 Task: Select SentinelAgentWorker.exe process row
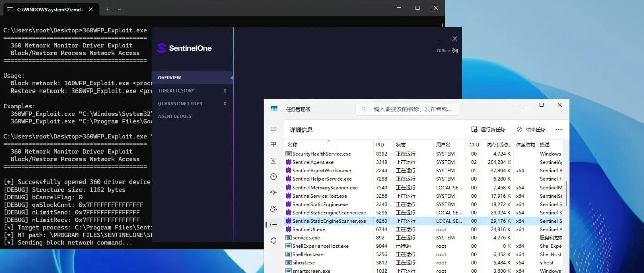424,170
